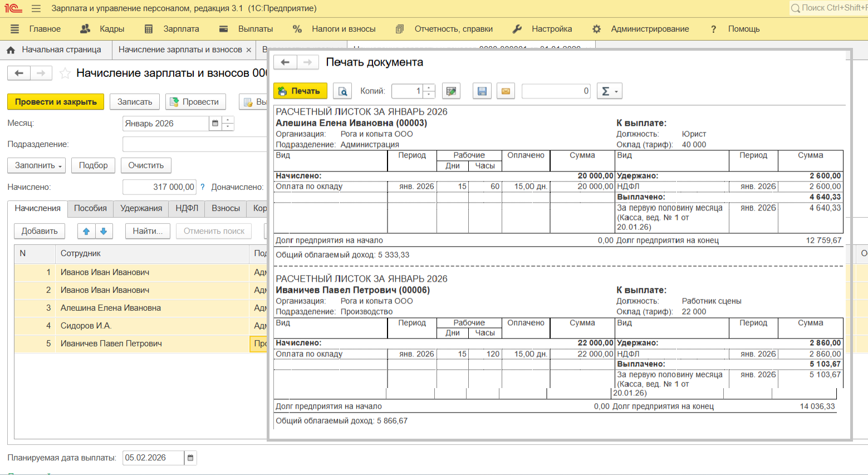
Task: Select row Алешина Елена Ивановна in table
Action: click(110, 308)
